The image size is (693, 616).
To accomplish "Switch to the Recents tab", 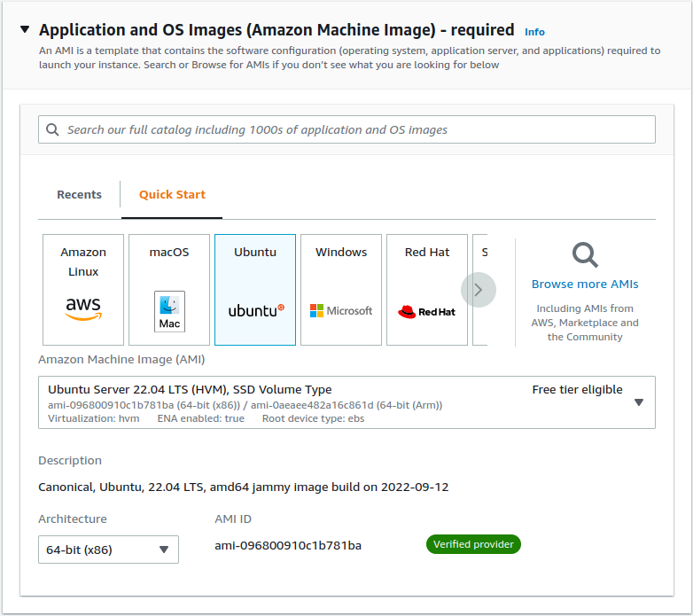I will pos(79,194).
